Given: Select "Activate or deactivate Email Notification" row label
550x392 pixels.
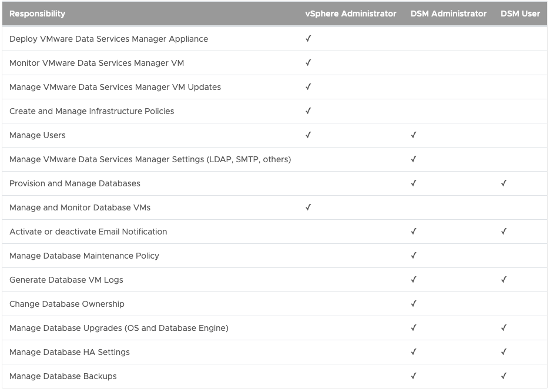Looking at the screenshot, I should tap(88, 232).
